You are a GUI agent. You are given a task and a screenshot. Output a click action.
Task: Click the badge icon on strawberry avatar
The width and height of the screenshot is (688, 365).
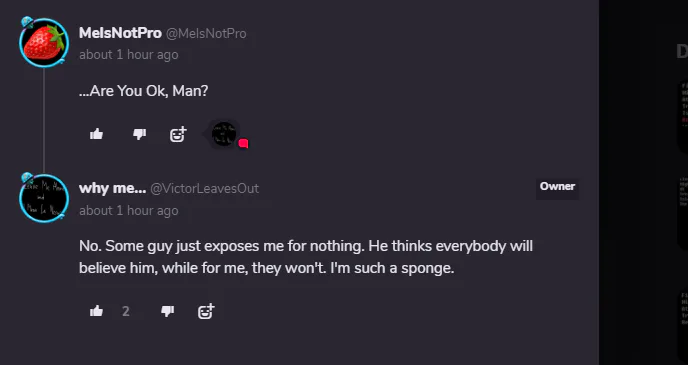[27, 22]
